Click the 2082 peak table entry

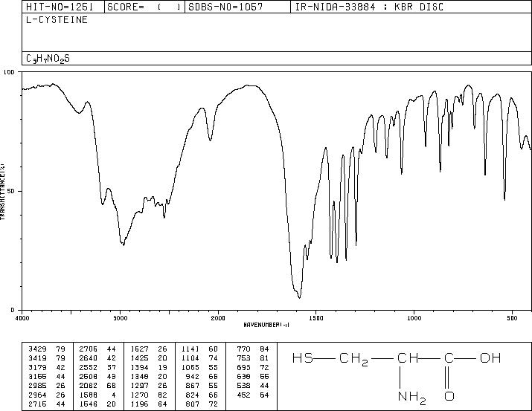pos(89,386)
